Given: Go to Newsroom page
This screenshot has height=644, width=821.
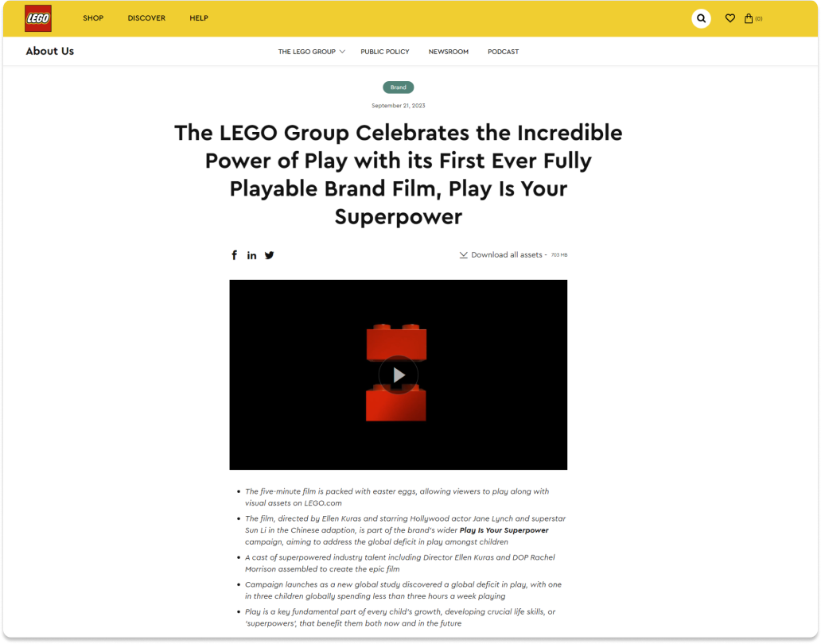Looking at the screenshot, I should coord(449,52).
